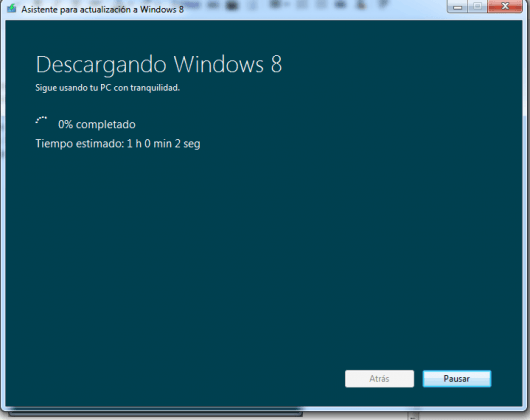The height and width of the screenshot is (420, 530).
Task: Open the upgrade assistant title bar icon
Action: point(11,8)
